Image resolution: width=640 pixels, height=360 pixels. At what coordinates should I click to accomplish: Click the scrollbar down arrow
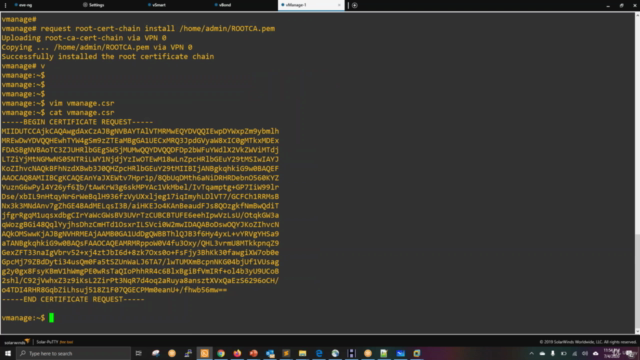[x=637, y=331]
